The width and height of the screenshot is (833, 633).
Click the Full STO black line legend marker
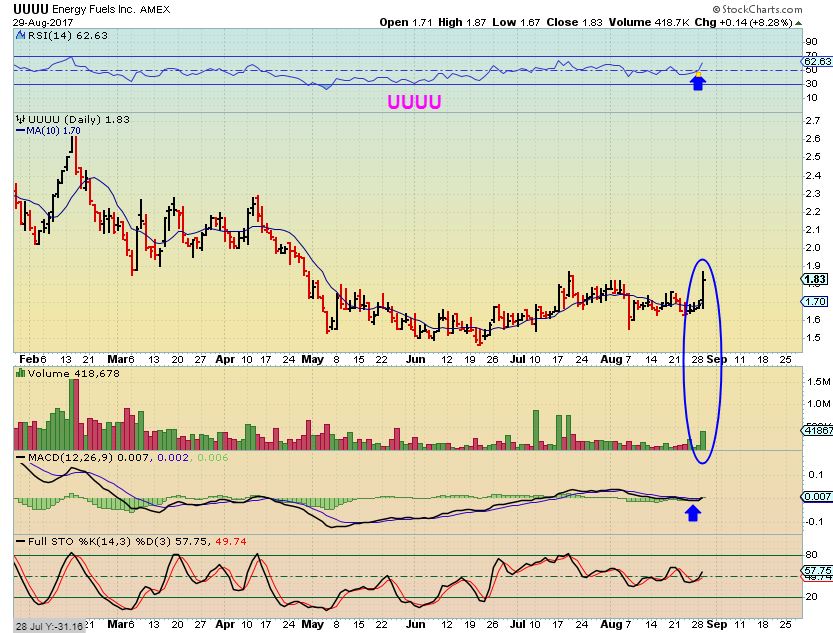21,541
